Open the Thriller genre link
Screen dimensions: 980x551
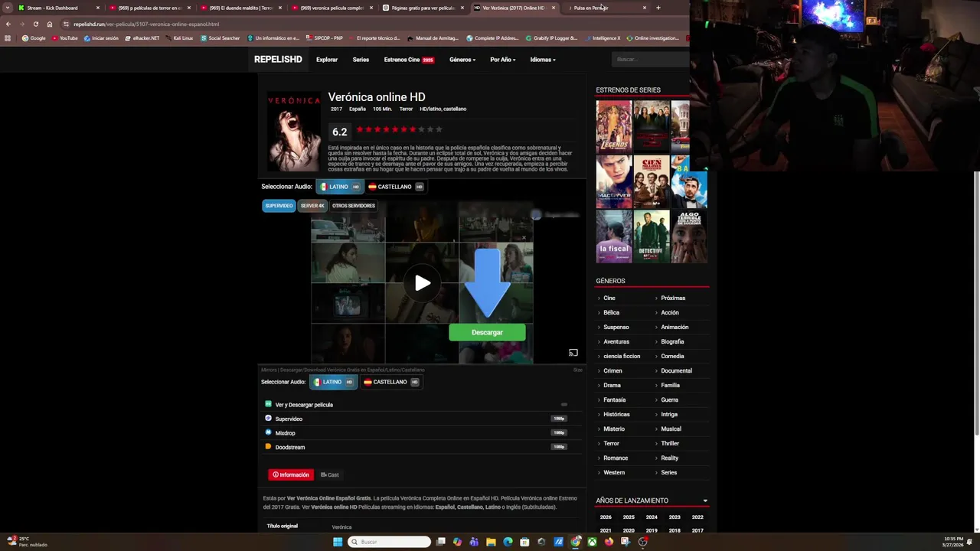pos(670,443)
